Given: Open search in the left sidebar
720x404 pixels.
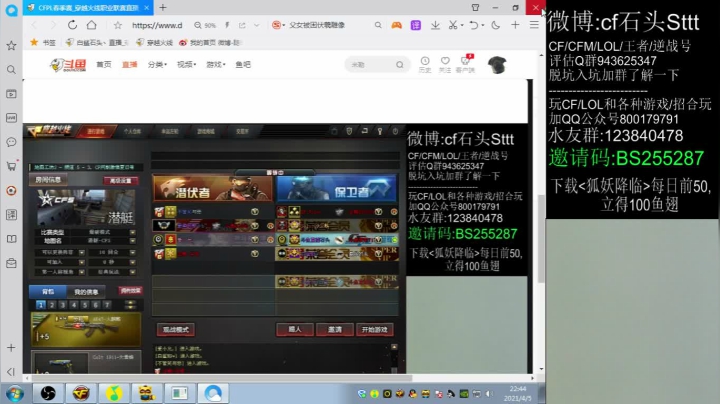Looking at the screenshot, I should (11, 70).
